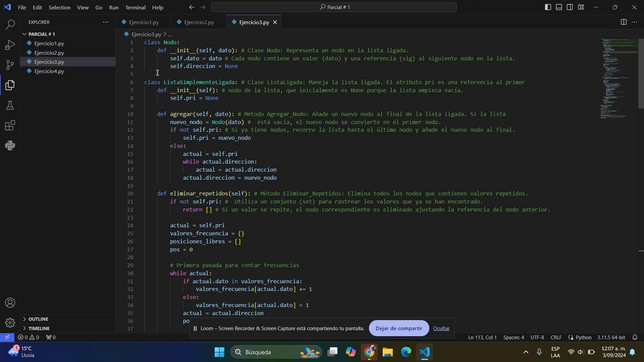Expand the OUTLINE section
The width and height of the screenshot is (644, 362).
(x=38, y=319)
